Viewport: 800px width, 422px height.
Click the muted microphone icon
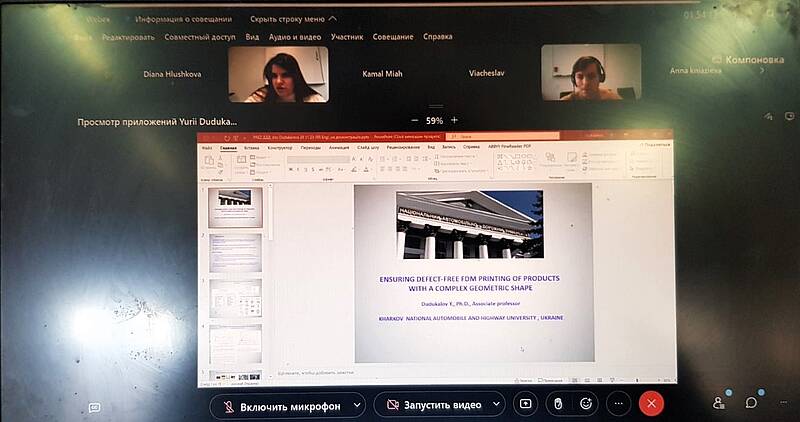click(x=229, y=406)
